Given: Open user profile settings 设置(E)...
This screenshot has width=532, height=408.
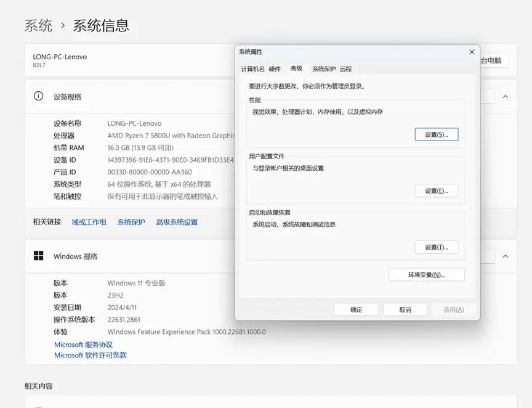Looking at the screenshot, I should coord(437,191).
